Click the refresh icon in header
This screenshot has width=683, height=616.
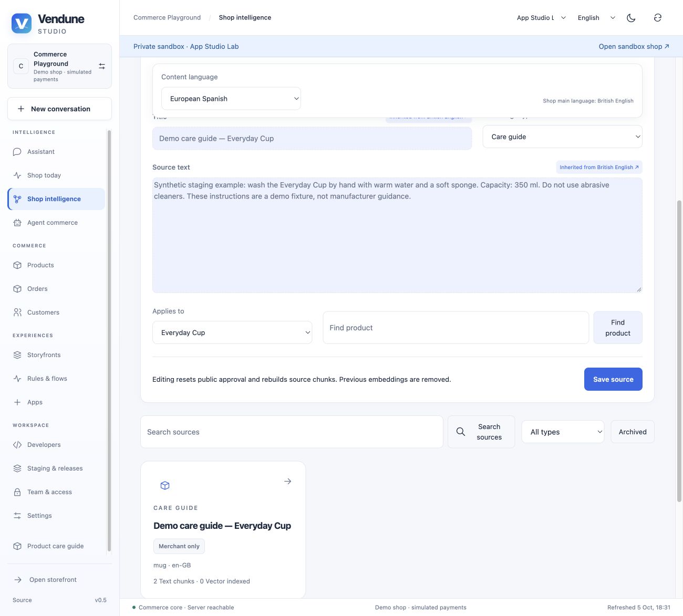(x=657, y=18)
